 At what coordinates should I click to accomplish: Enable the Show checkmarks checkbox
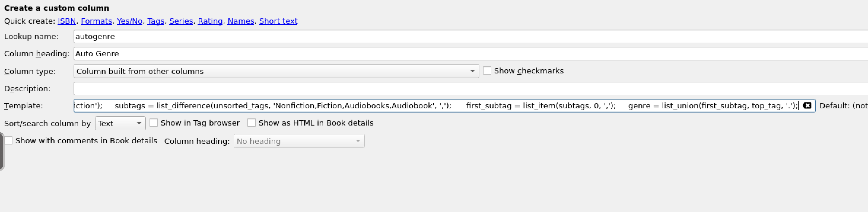487,71
